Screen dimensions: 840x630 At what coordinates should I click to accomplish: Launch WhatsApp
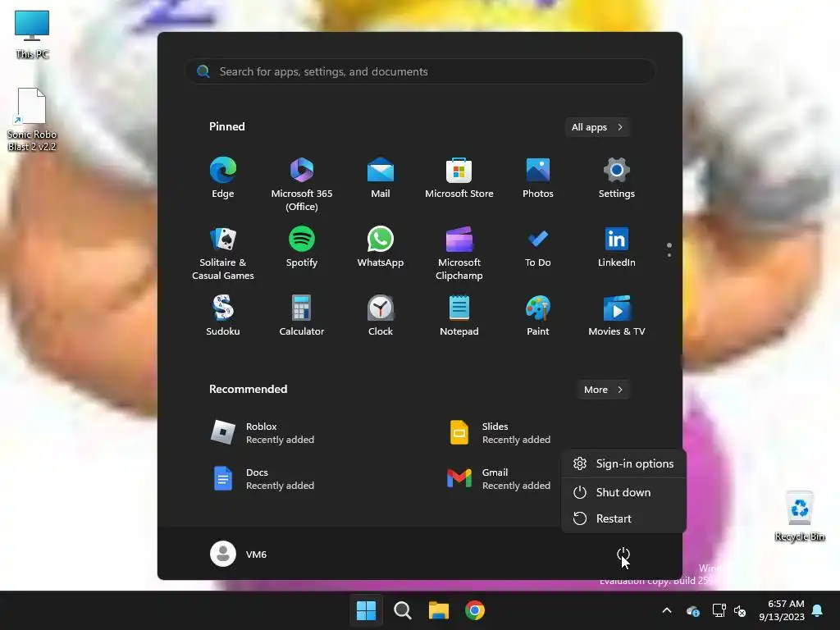pyautogui.click(x=381, y=247)
